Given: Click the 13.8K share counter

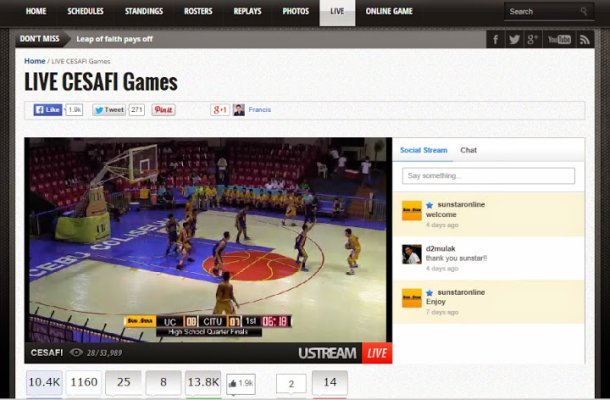Looking at the screenshot, I should pos(203,382).
